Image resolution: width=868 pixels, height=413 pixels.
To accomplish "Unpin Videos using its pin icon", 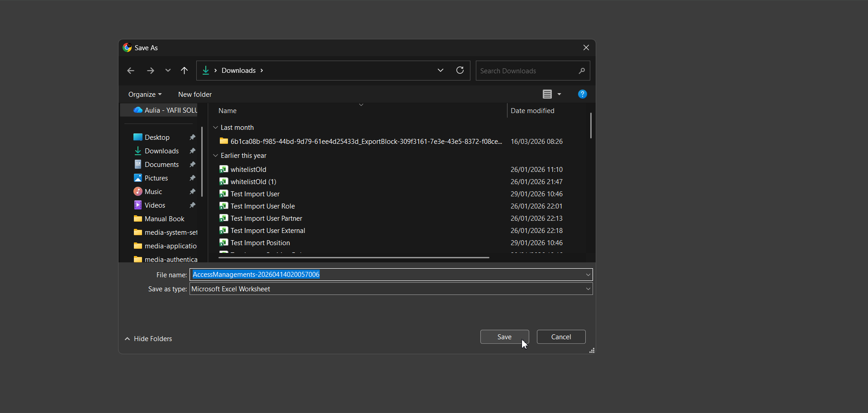I will click(193, 205).
